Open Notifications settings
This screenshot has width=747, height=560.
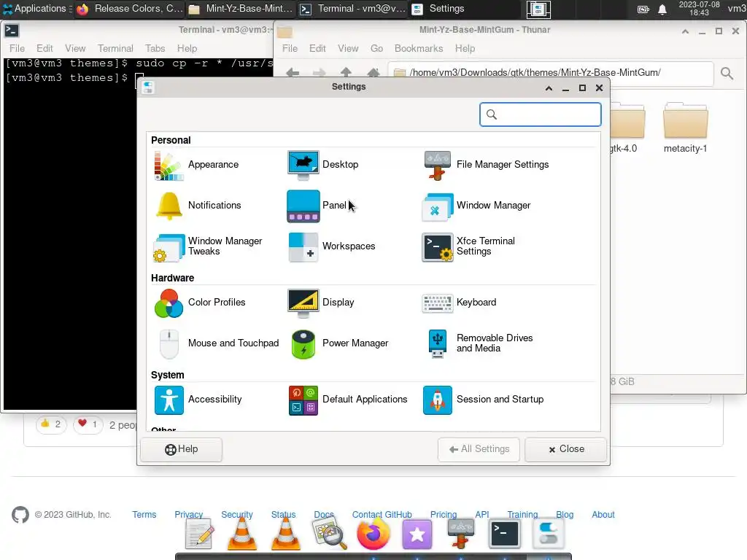(x=198, y=205)
